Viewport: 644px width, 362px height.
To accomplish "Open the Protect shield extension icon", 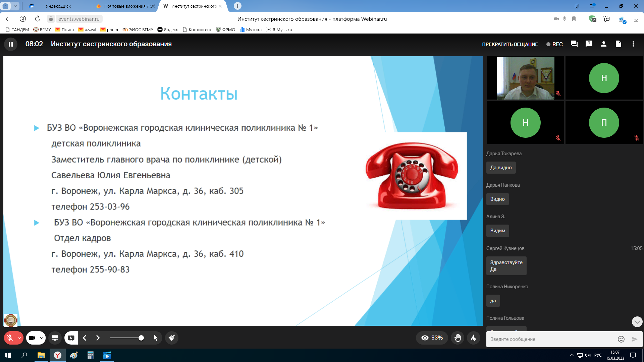I will click(592, 19).
